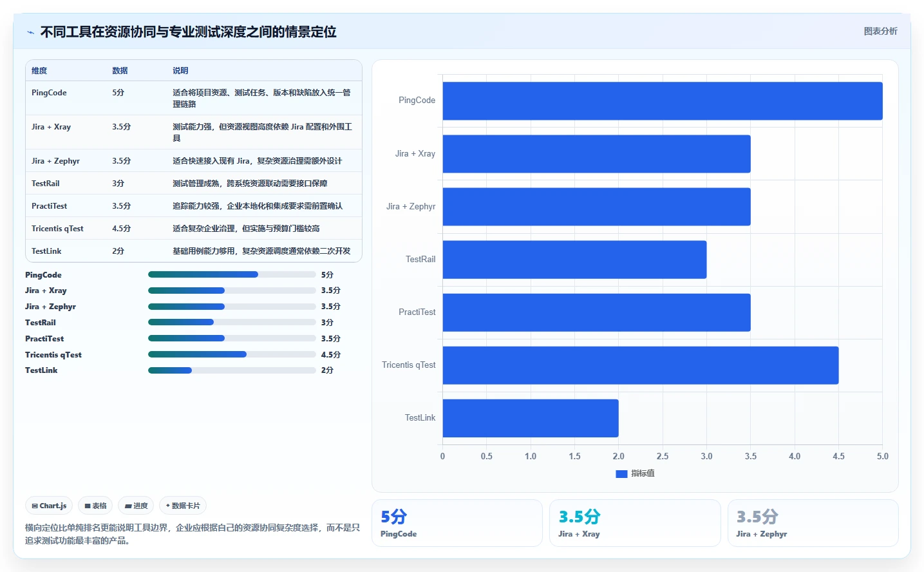Screen dimensions: 924x572
Task: Click the 数据 column header
Action: [120, 71]
